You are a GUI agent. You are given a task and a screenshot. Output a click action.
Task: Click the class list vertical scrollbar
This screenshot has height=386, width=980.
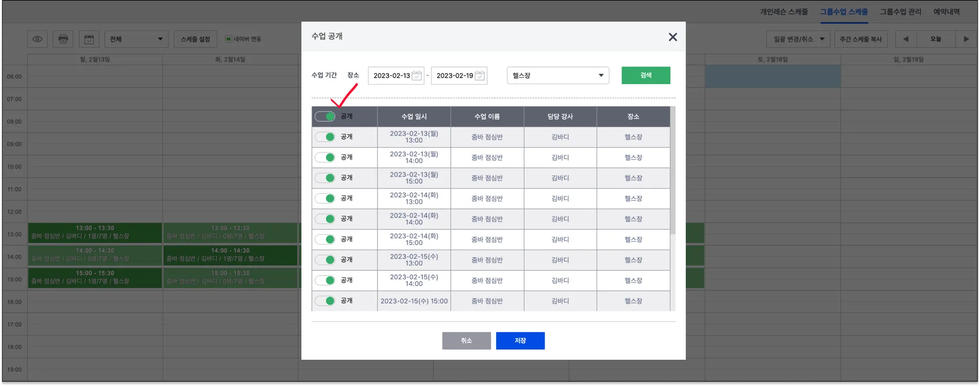(x=673, y=171)
